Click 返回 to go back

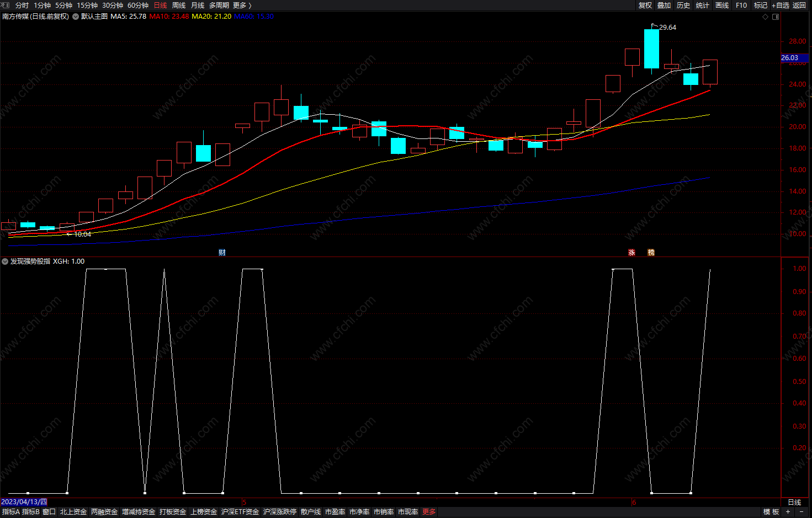[x=799, y=6]
